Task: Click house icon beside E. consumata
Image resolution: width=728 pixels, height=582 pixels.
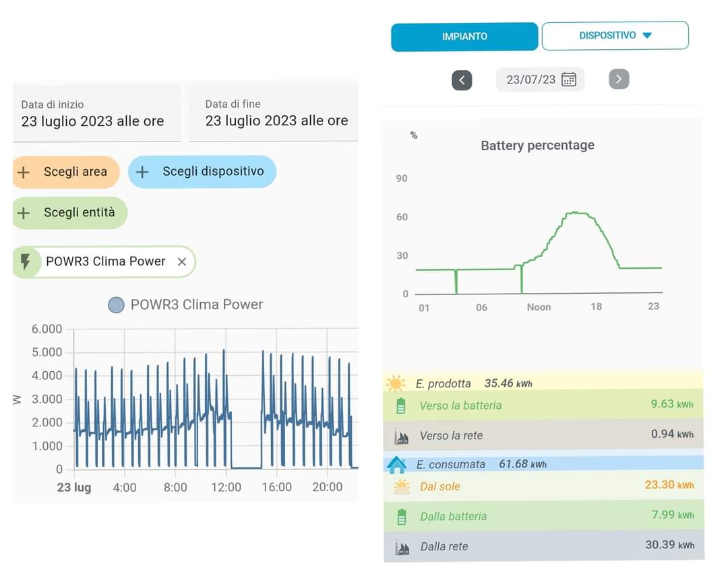Action: pyautogui.click(x=396, y=465)
